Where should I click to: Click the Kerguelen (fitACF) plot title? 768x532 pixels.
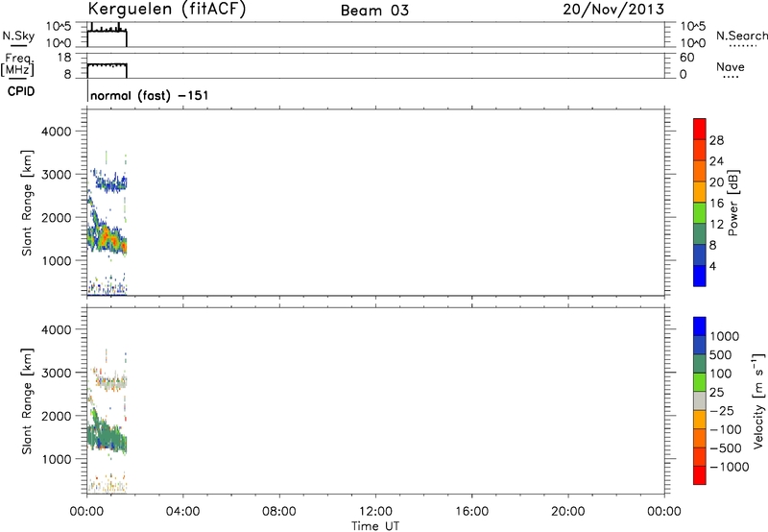coord(166,10)
